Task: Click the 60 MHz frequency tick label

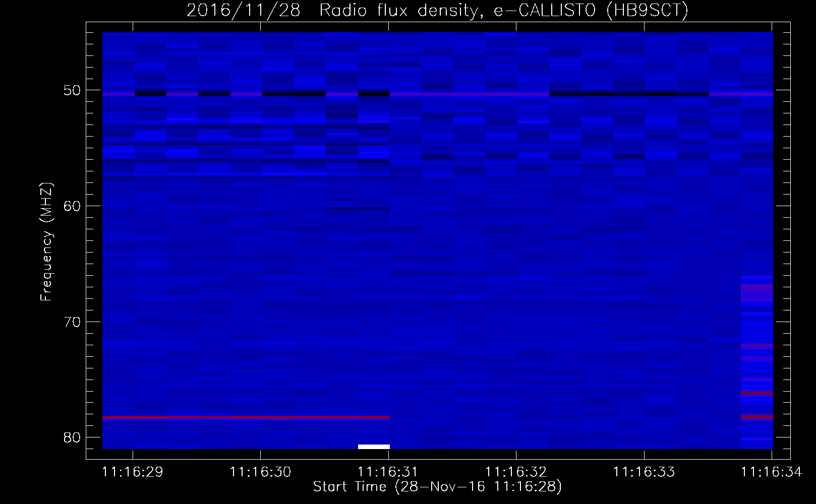Action: pyautogui.click(x=72, y=206)
